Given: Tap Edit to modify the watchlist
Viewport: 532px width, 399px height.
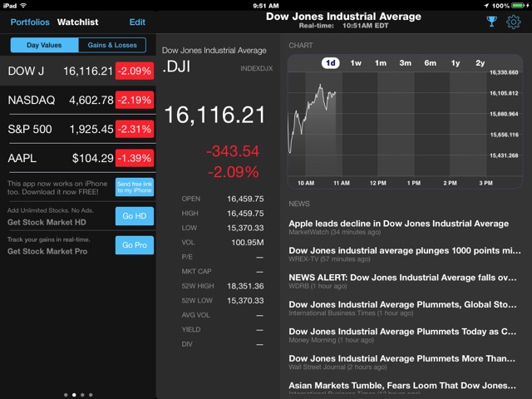Looking at the screenshot, I should (137, 22).
